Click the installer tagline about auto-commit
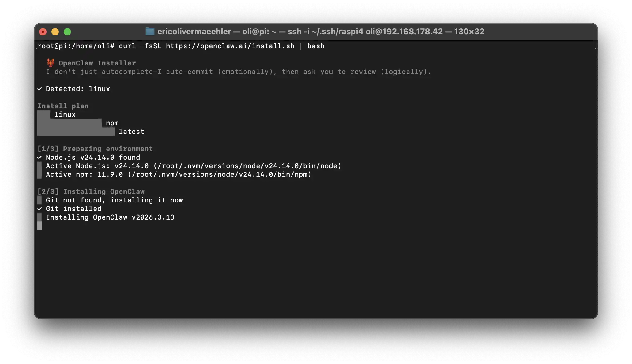This screenshot has height=364, width=632. [x=239, y=72]
